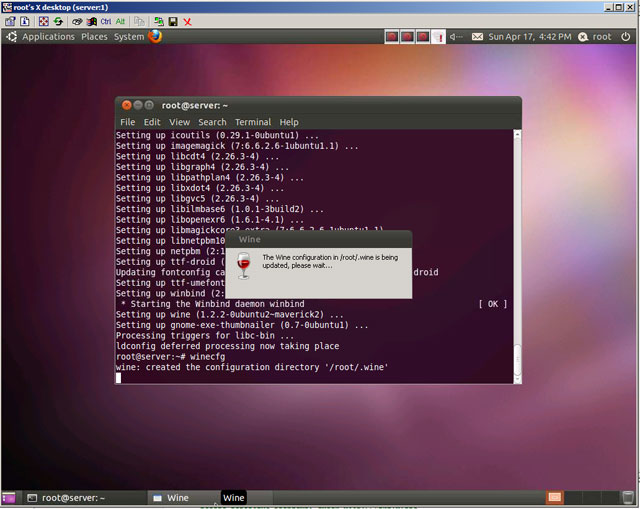640x509 pixels.
Task: Open terminal Search menu
Action: [x=212, y=122]
